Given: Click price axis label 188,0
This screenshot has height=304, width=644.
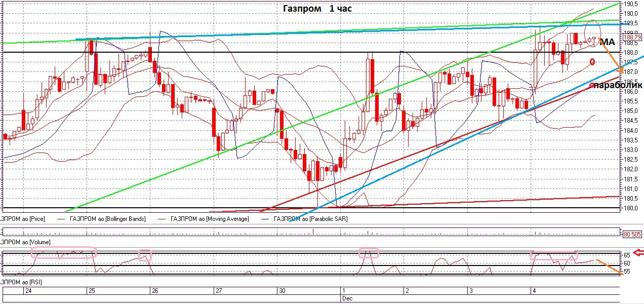Looking at the screenshot, I should 630,53.
